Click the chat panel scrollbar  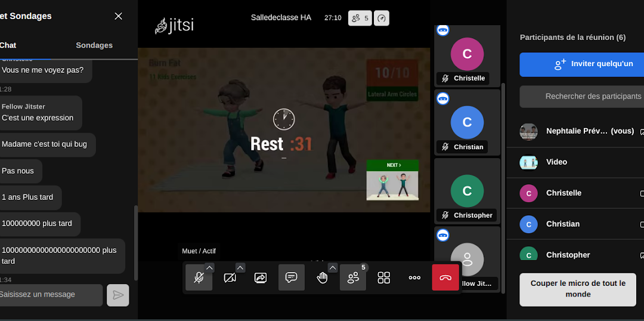tap(137, 242)
